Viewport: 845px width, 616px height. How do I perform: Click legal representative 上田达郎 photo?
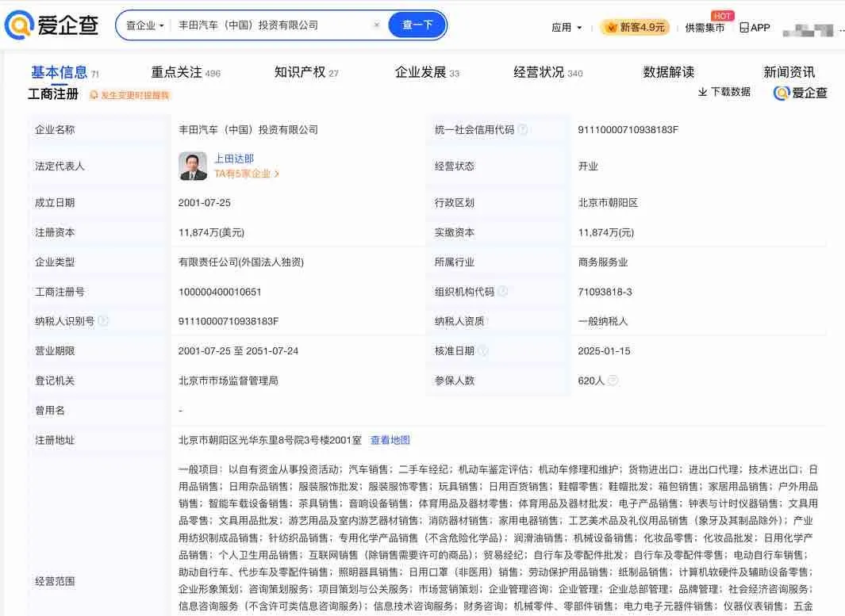pos(193,166)
